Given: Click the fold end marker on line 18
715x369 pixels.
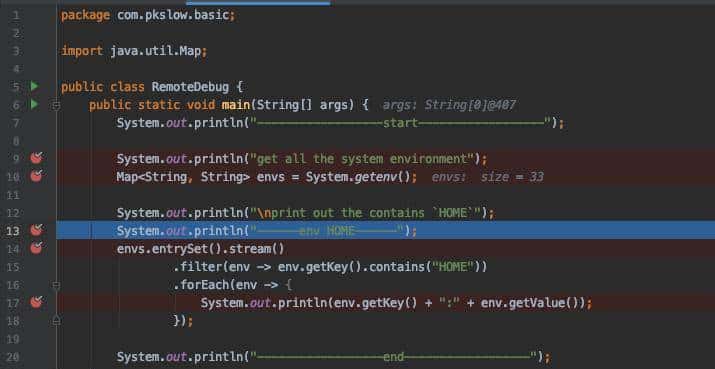Looking at the screenshot, I should [x=56, y=321].
